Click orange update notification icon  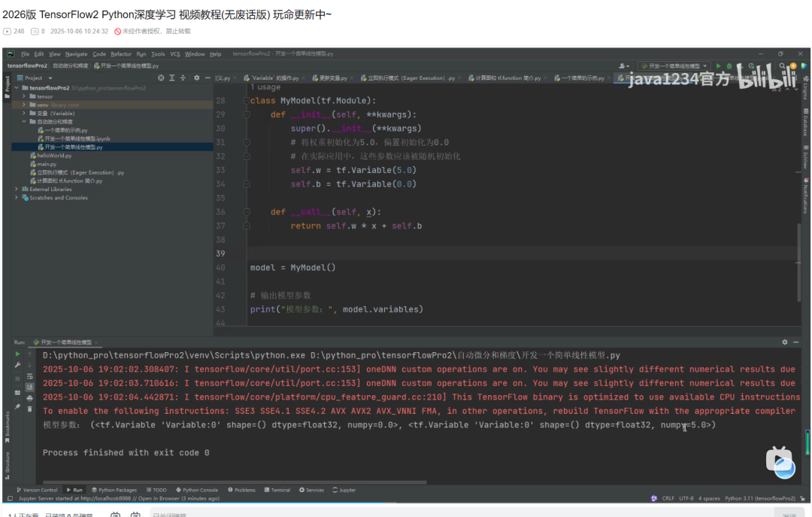pos(793,66)
